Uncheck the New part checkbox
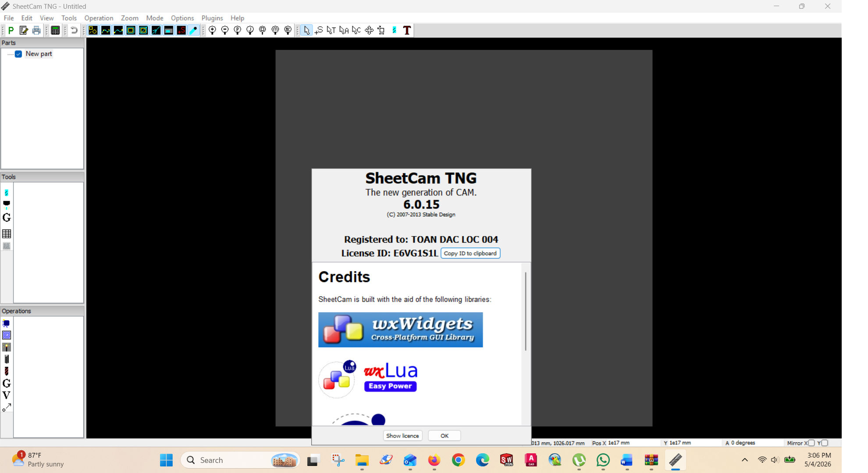 (18, 54)
